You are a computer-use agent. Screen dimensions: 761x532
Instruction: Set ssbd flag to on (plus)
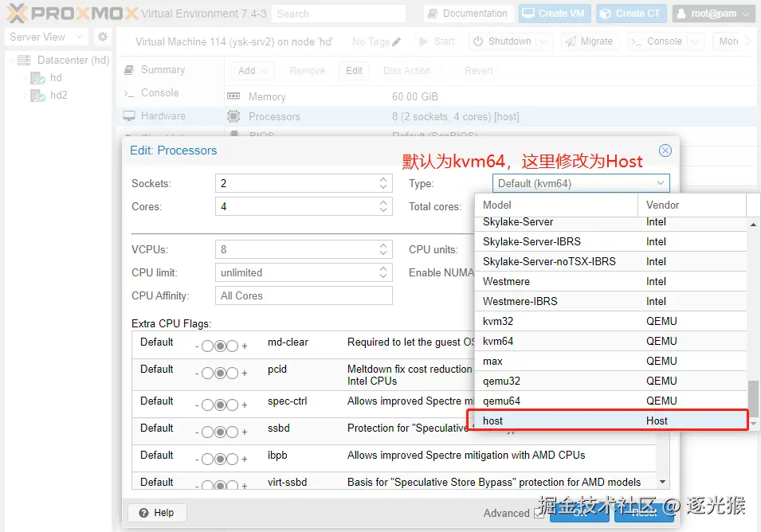pyautogui.click(x=233, y=432)
